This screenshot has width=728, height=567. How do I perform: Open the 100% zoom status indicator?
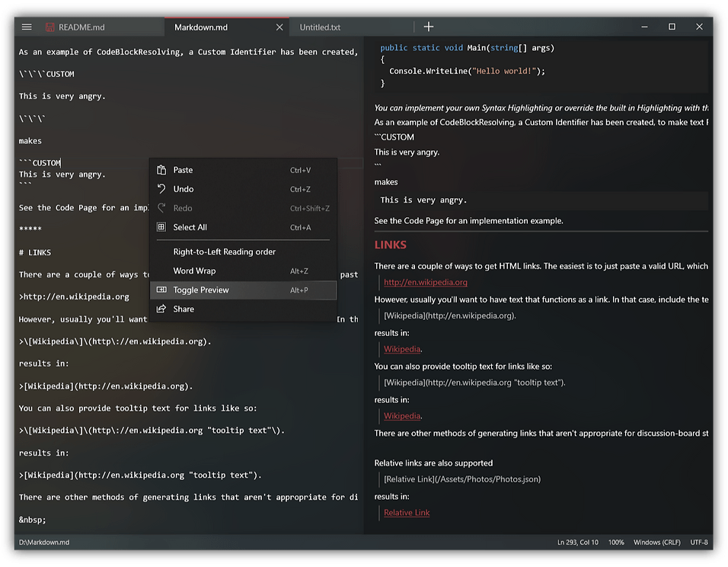coord(616,543)
